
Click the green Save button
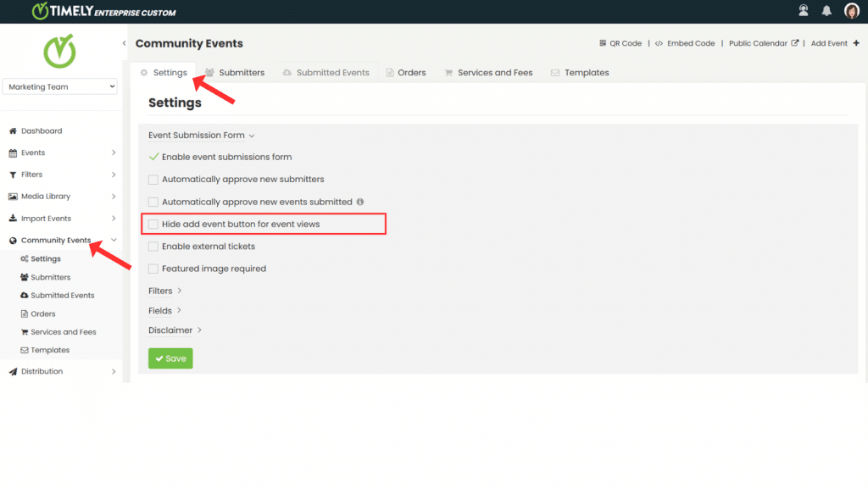[x=170, y=358]
